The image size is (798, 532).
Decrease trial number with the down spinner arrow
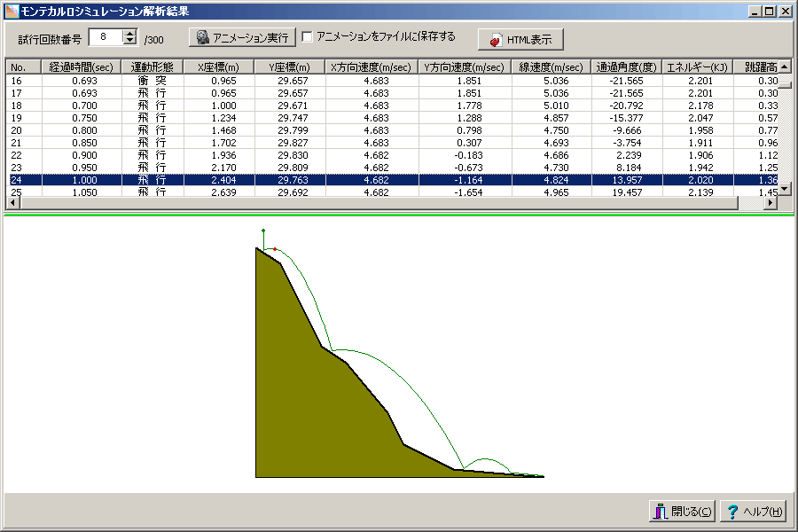pyautogui.click(x=130, y=41)
